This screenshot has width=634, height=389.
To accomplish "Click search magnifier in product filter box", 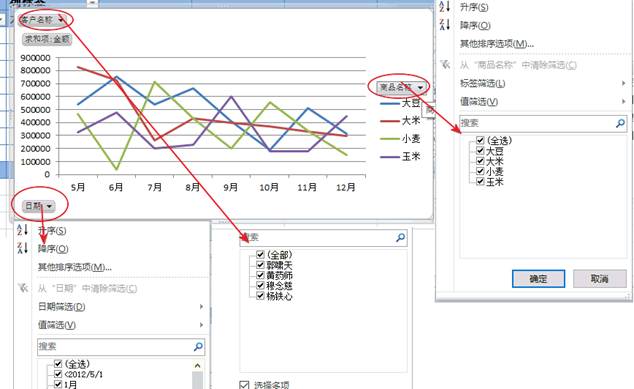I will [620, 123].
